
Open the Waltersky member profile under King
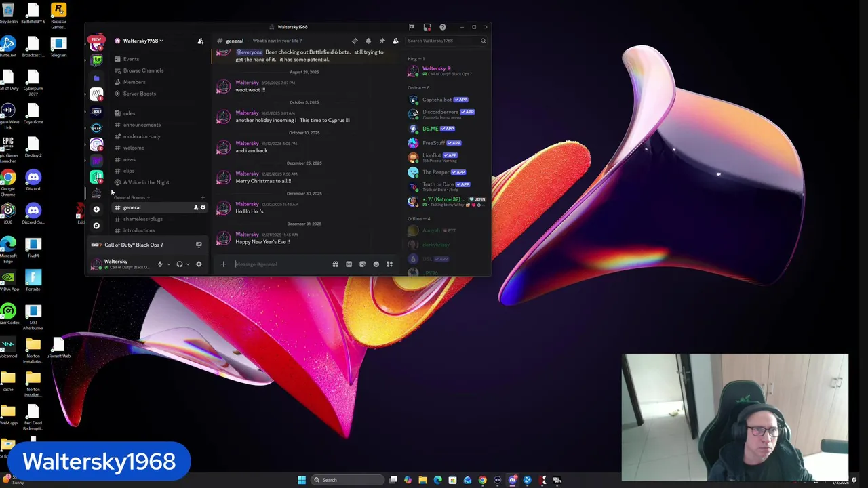coord(446,71)
